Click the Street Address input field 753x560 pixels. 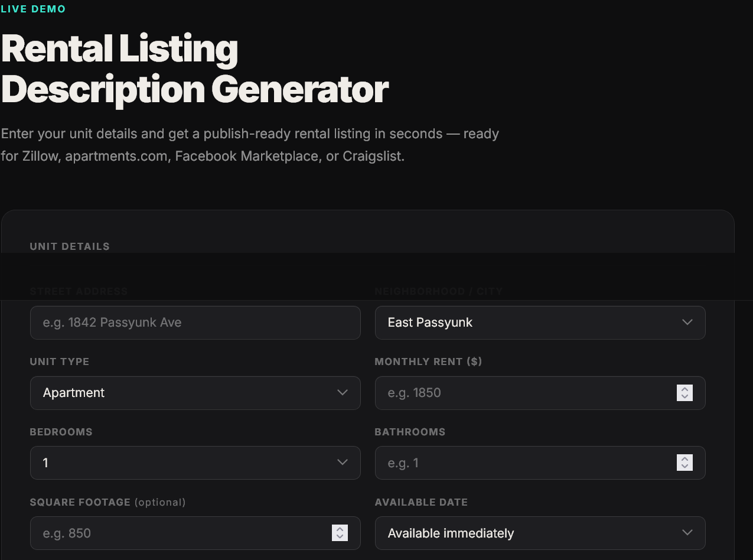[195, 323]
